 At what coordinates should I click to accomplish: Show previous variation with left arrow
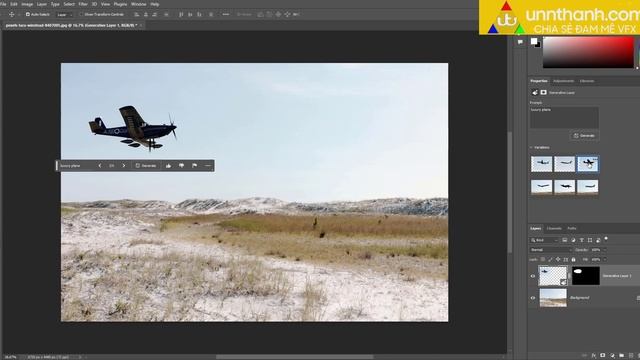click(100, 166)
